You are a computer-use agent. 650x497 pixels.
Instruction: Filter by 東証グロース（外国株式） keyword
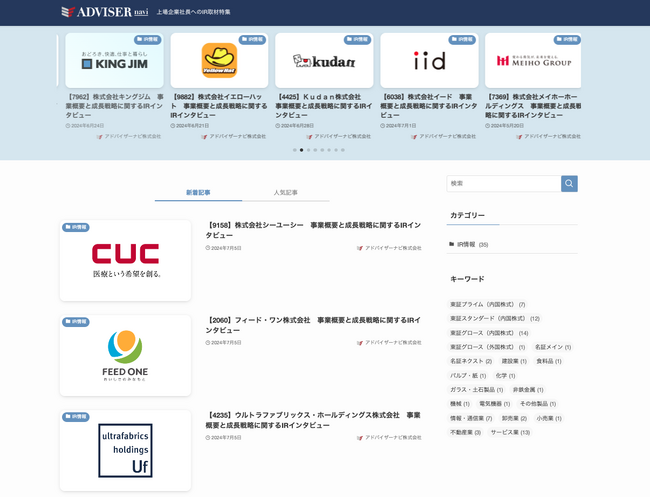tap(488, 347)
